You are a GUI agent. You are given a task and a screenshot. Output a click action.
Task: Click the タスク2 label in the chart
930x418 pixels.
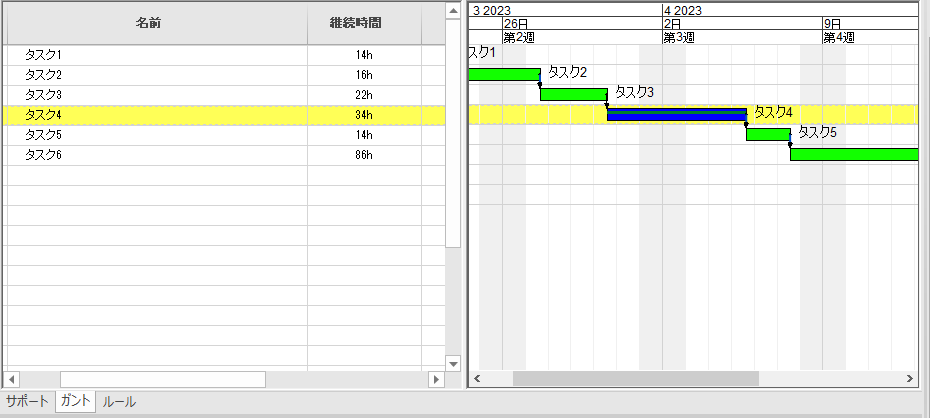point(567,72)
